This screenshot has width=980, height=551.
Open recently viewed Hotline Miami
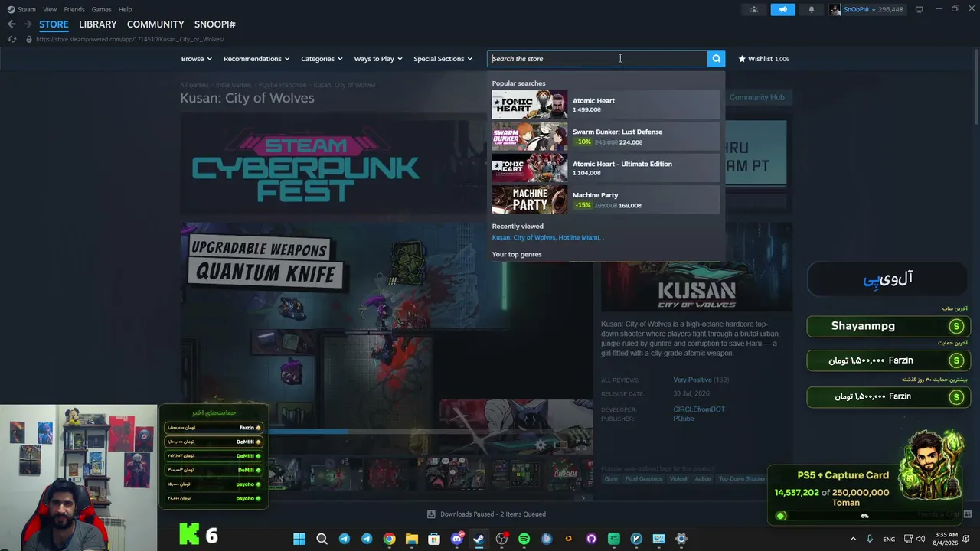click(x=580, y=238)
